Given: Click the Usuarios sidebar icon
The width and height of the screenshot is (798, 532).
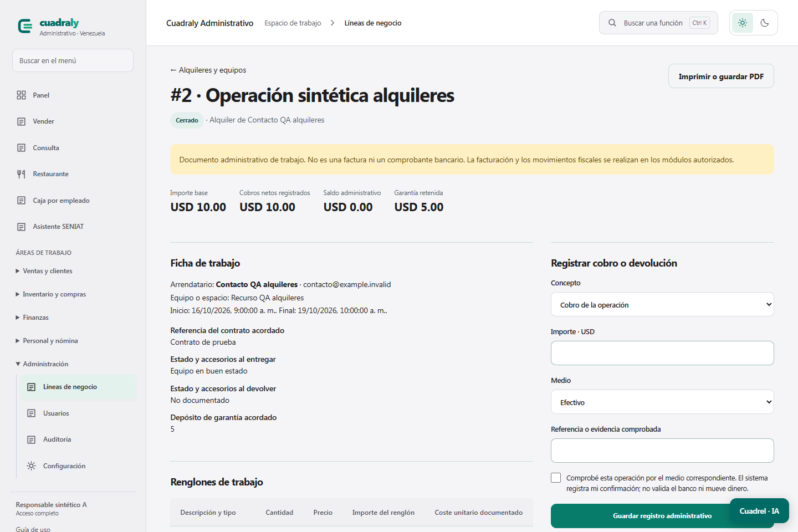Looking at the screenshot, I should [32, 413].
